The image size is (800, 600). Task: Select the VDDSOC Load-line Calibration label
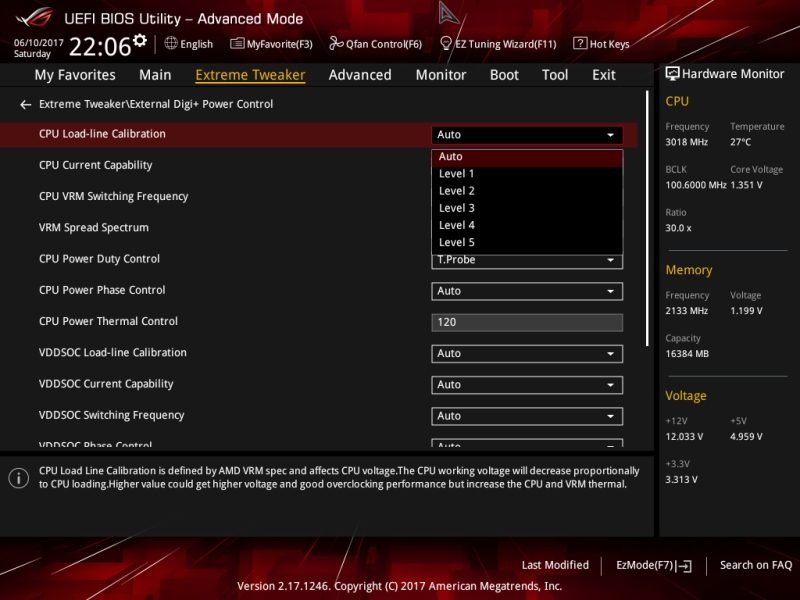[113, 353]
